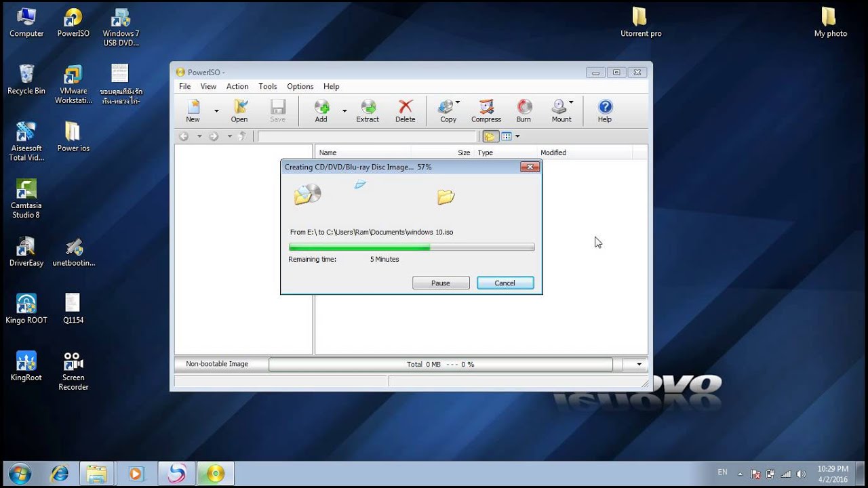Expand the Add dropdown arrow
Image resolution: width=868 pixels, height=488 pixels.
(x=344, y=110)
